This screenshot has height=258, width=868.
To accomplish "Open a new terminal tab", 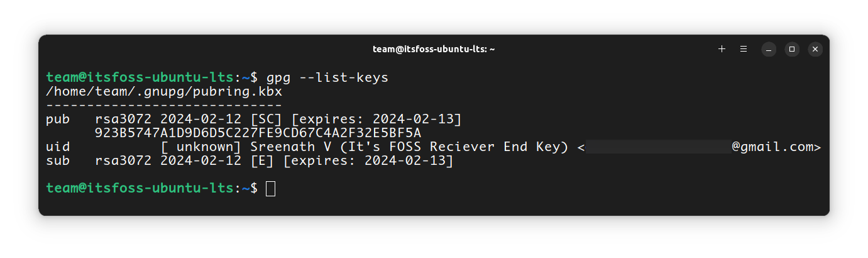I will pyautogui.click(x=722, y=49).
